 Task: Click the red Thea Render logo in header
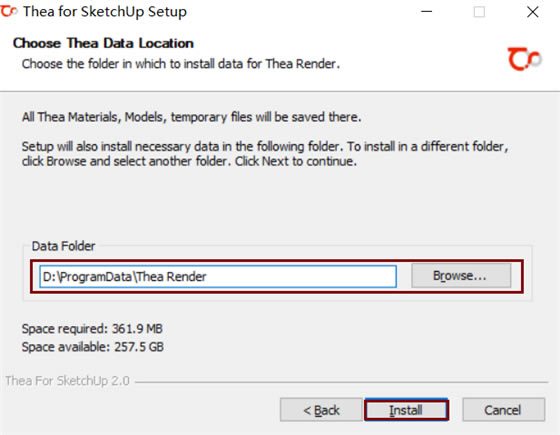tap(524, 59)
